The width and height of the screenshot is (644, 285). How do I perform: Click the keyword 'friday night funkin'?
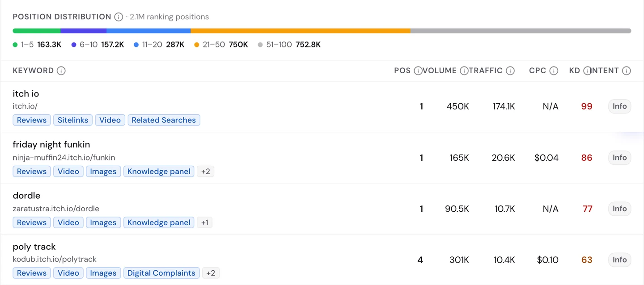point(51,145)
